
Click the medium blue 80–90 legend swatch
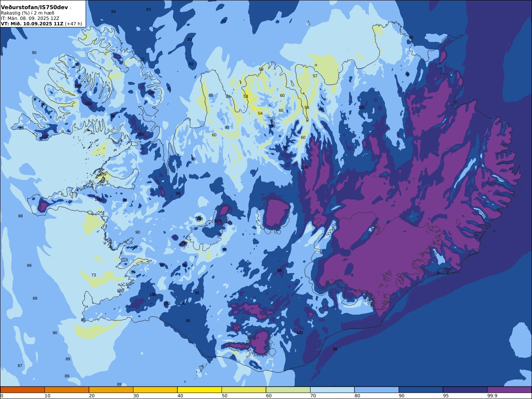coord(377,390)
